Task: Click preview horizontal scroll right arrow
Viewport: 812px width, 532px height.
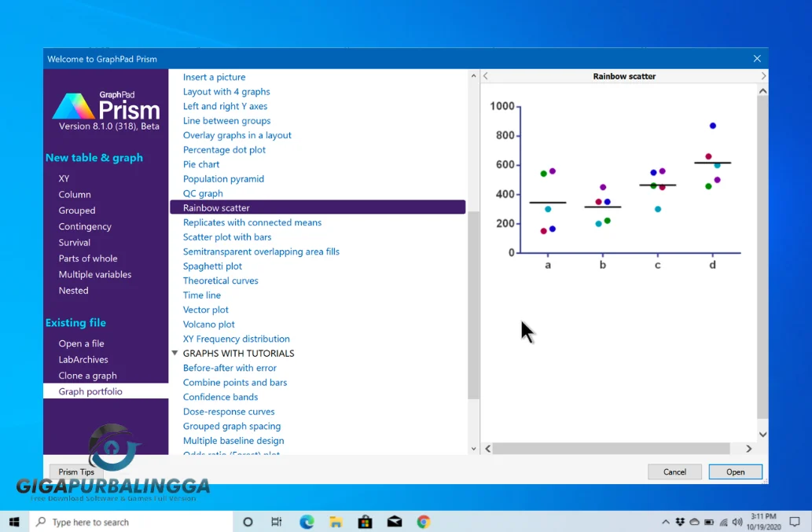Action: click(x=749, y=449)
